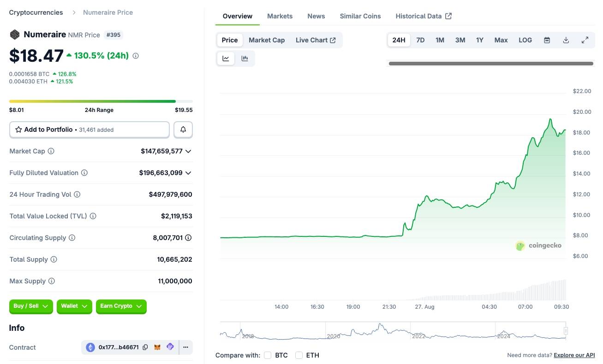Viewport: 603px width, 364px height.
Task: Select the 3M time range
Action: [x=460, y=40]
